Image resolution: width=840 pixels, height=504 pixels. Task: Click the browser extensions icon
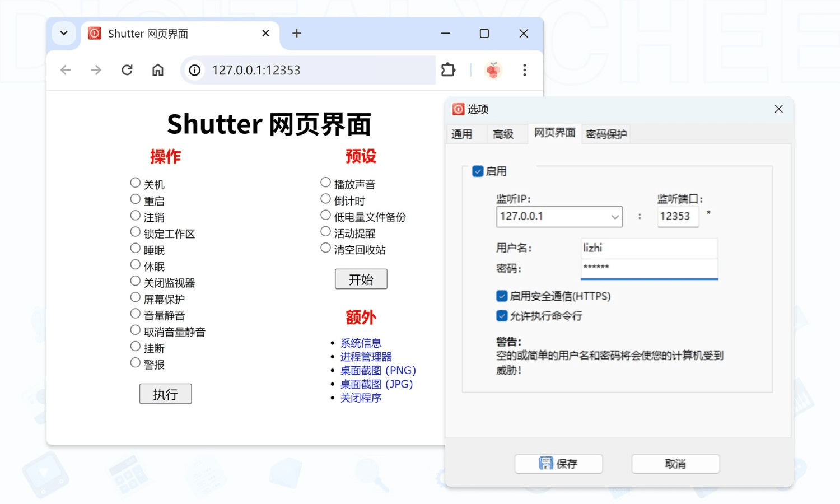point(448,70)
